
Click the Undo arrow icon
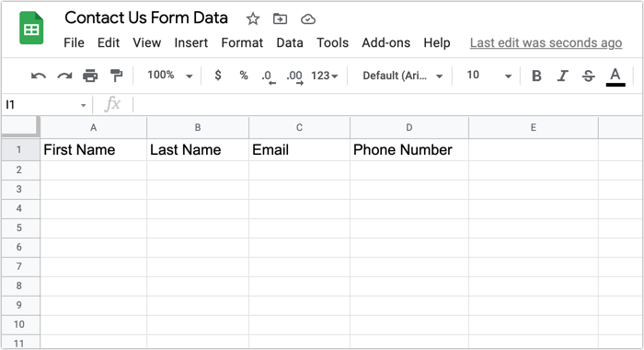[39, 76]
